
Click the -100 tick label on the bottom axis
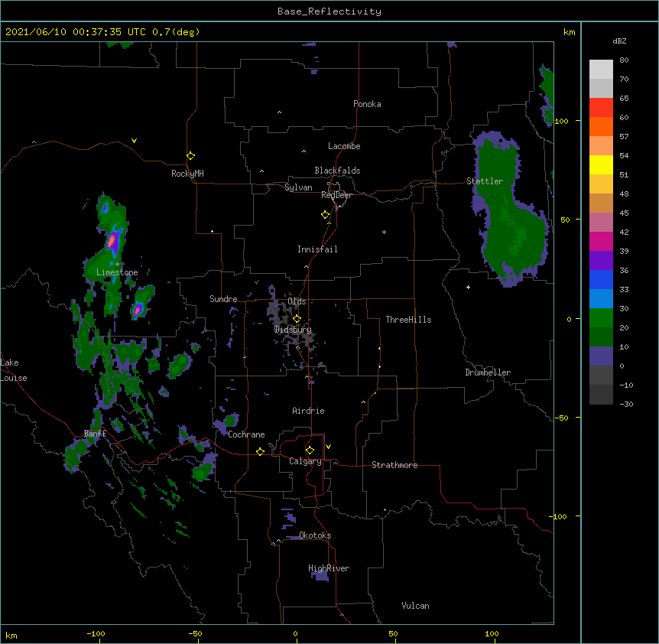point(96,633)
